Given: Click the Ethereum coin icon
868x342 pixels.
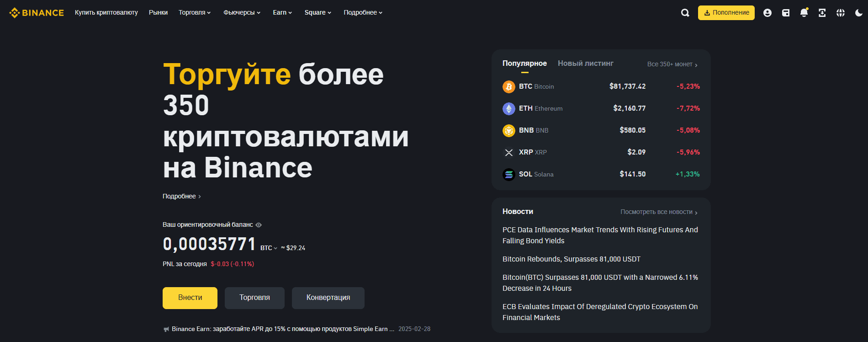Looking at the screenshot, I should (509, 108).
